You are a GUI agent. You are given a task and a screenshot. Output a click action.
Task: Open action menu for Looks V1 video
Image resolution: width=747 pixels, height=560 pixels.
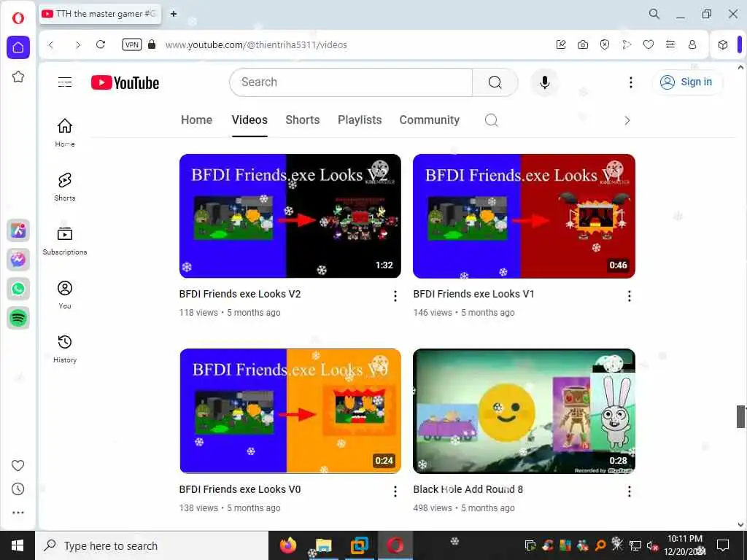(x=630, y=296)
